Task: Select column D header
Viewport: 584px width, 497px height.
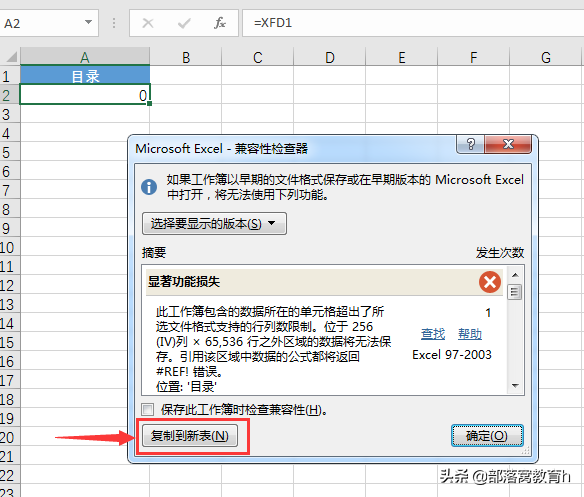Action: tap(330, 57)
